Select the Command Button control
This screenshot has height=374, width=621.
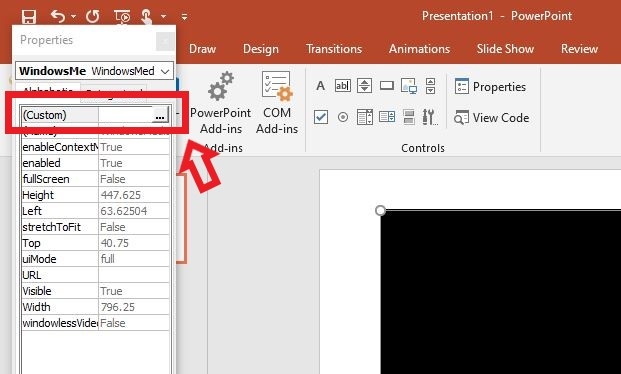click(387, 86)
